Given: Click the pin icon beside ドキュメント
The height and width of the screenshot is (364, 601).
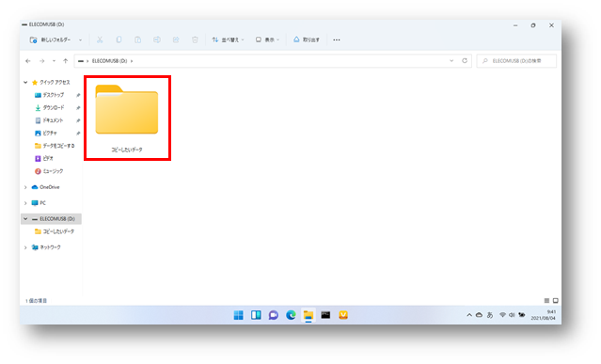Looking at the screenshot, I should 78,120.
